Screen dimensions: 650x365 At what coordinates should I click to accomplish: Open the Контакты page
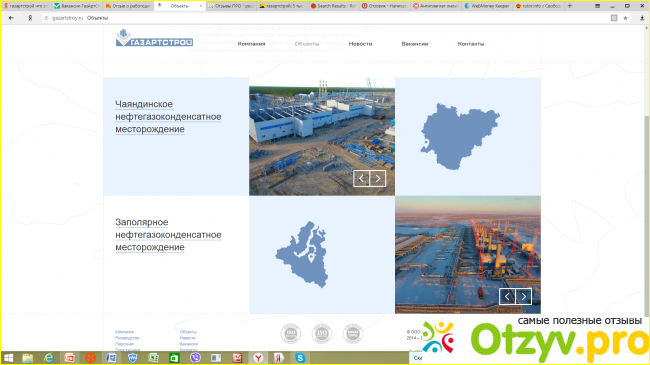click(471, 44)
